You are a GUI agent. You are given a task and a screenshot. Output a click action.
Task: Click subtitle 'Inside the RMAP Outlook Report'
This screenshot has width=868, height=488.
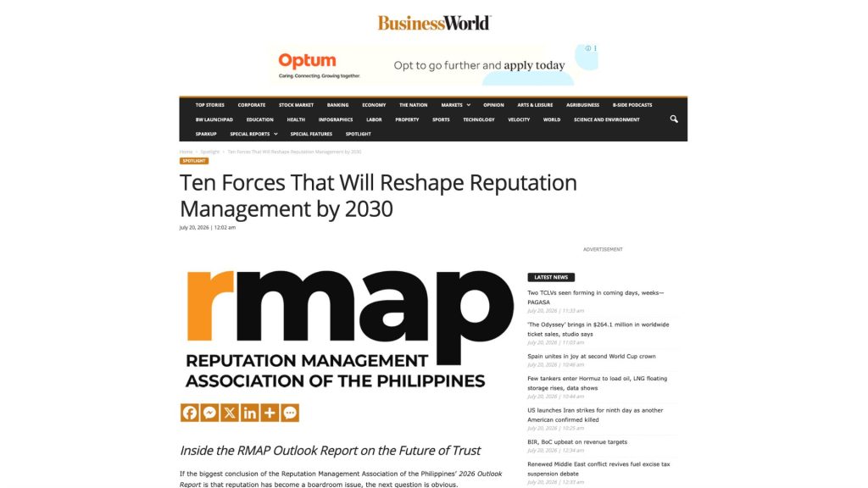[x=330, y=451]
